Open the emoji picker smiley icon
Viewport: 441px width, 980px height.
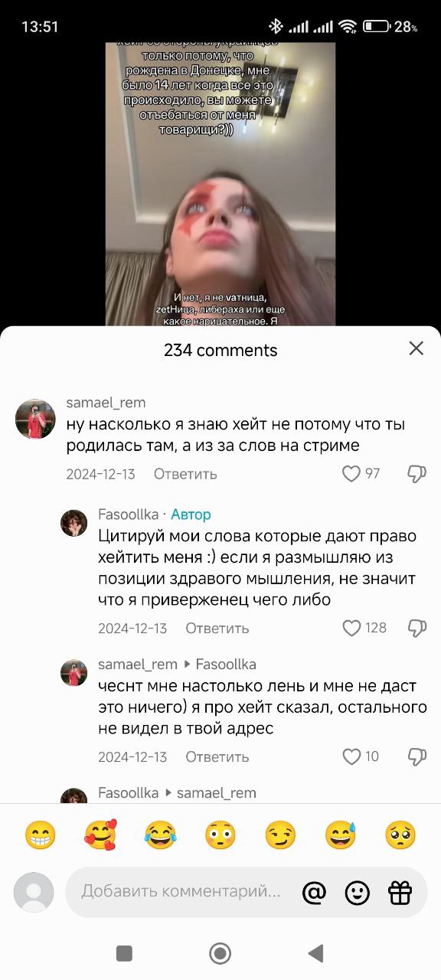357,892
